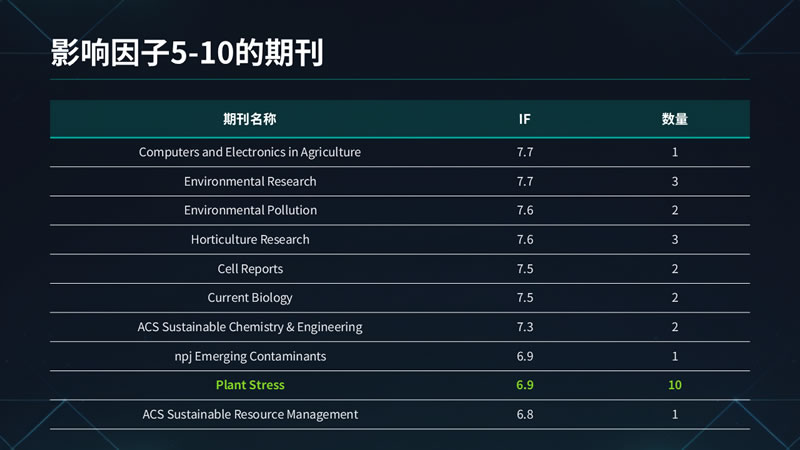Select the 6.8 impact factor value
This screenshot has width=800, height=450.
[x=525, y=414]
